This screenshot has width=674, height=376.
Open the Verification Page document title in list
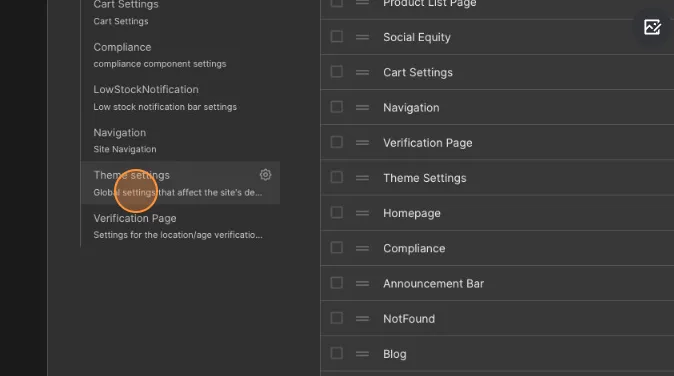click(428, 143)
